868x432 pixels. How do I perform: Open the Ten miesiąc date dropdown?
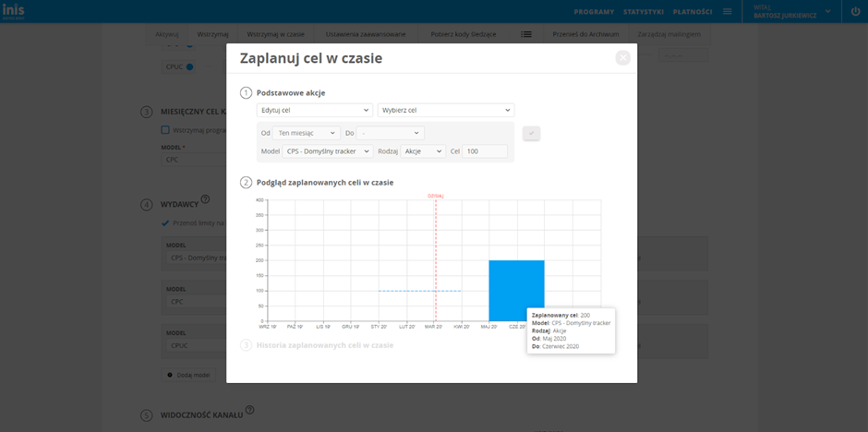(x=307, y=133)
